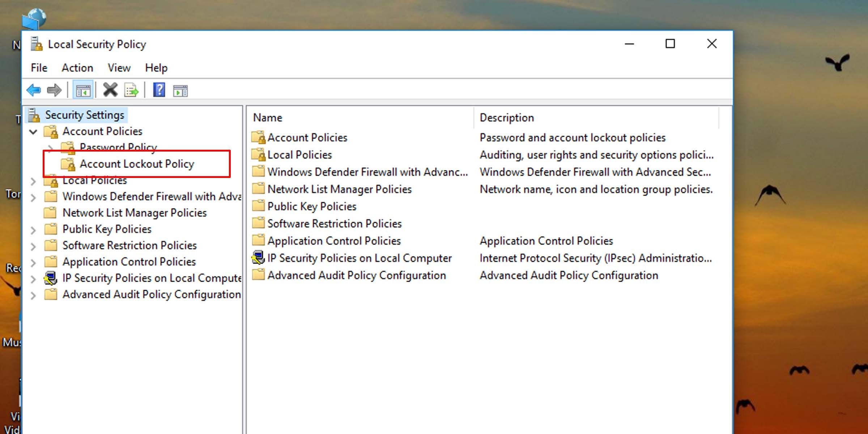Select Software Restriction Policies in the right pane
Screen dimensions: 868x434
[x=334, y=224]
